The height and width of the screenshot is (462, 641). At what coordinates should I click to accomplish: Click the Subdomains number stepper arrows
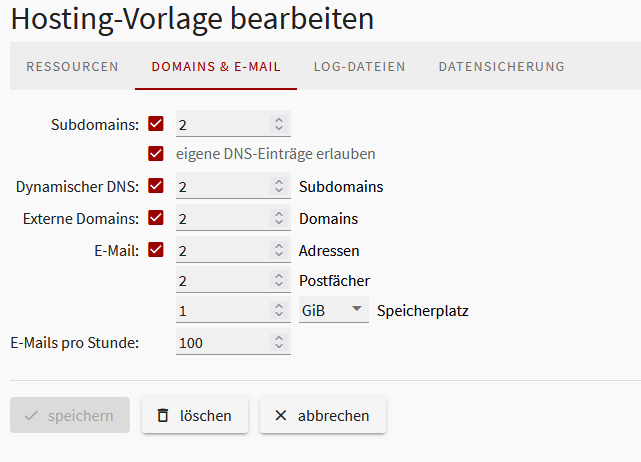(x=279, y=125)
